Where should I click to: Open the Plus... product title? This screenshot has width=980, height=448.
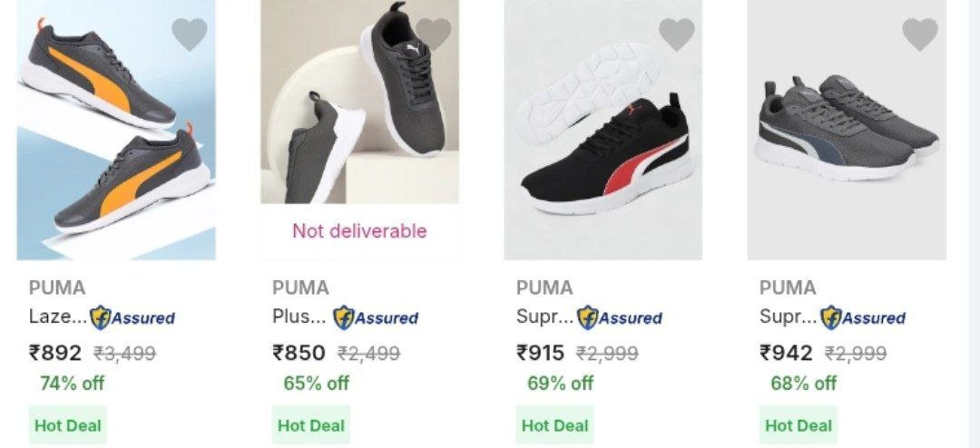click(x=299, y=317)
